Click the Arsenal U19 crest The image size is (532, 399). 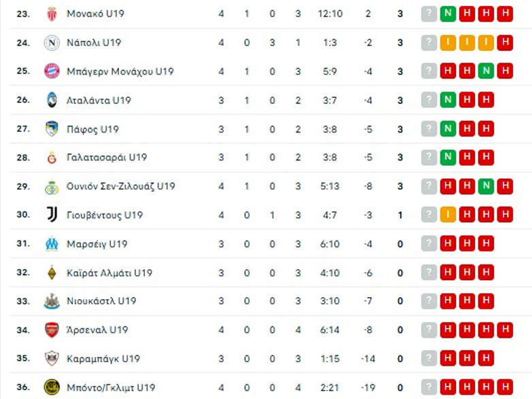pos(52,330)
